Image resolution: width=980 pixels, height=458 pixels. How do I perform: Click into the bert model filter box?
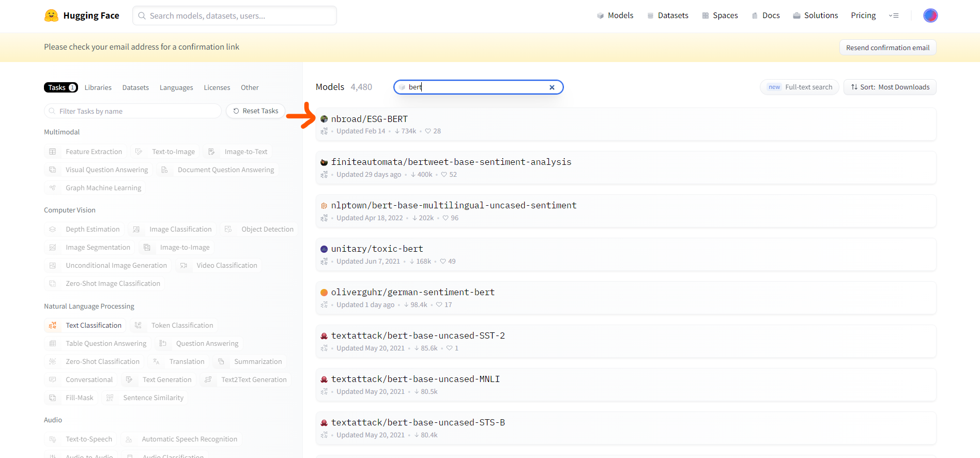pos(478,87)
